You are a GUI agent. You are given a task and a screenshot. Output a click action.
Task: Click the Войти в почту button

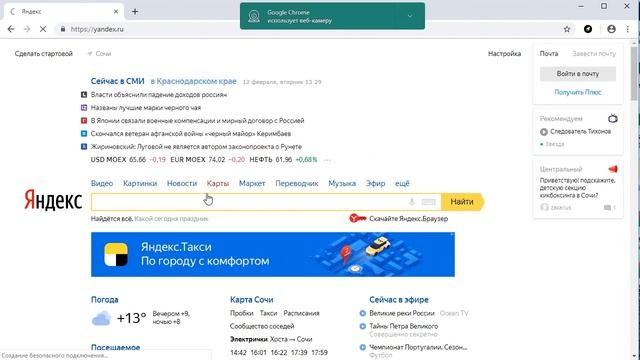pos(578,74)
